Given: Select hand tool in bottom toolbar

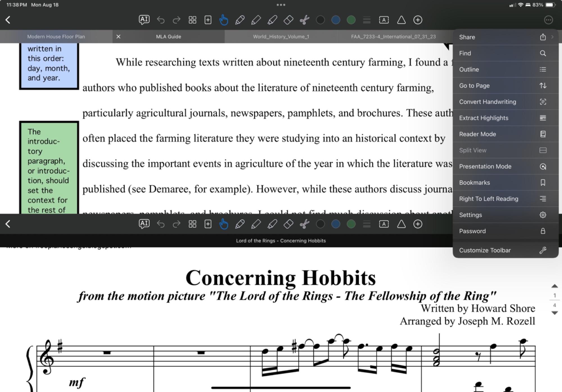Looking at the screenshot, I should (x=224, y=224).
